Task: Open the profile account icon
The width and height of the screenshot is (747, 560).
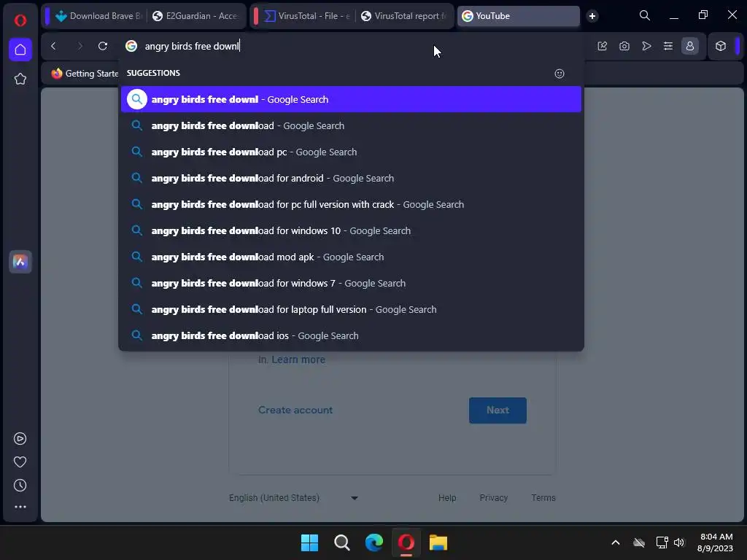Action: point(690,46)
